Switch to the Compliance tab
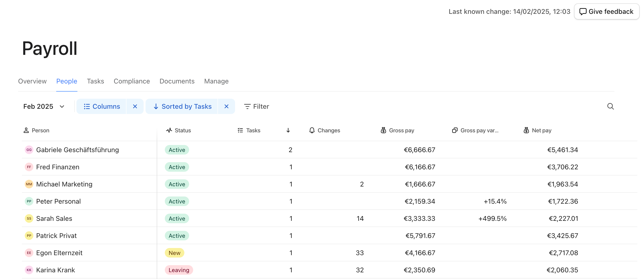This screenshot has height=279, width=644. click(132, 81)
